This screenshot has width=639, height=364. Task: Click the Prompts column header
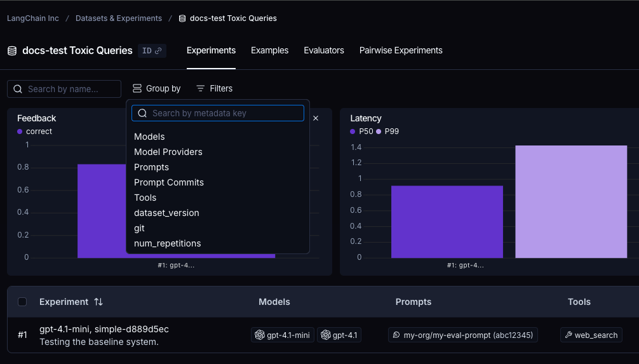tap(414, 302)
